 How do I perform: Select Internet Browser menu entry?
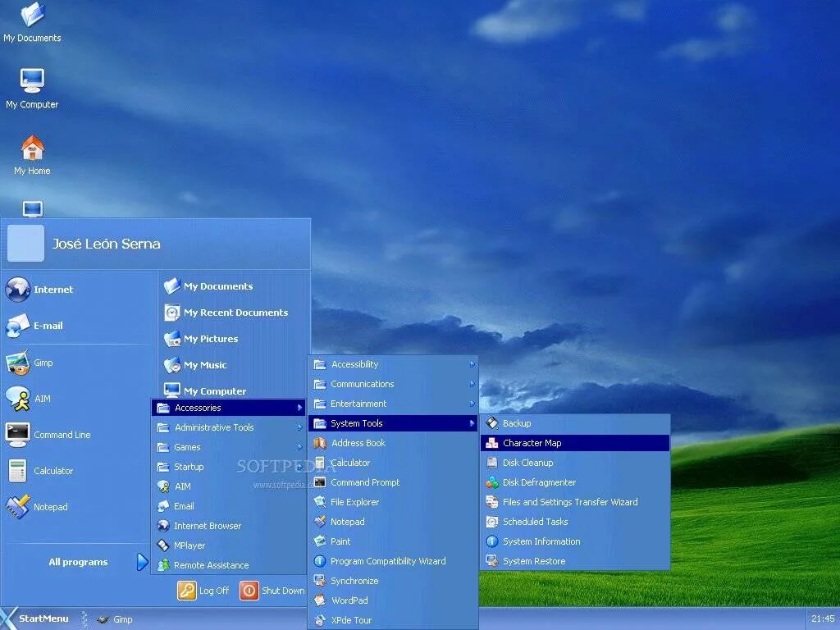pos(229,526)
